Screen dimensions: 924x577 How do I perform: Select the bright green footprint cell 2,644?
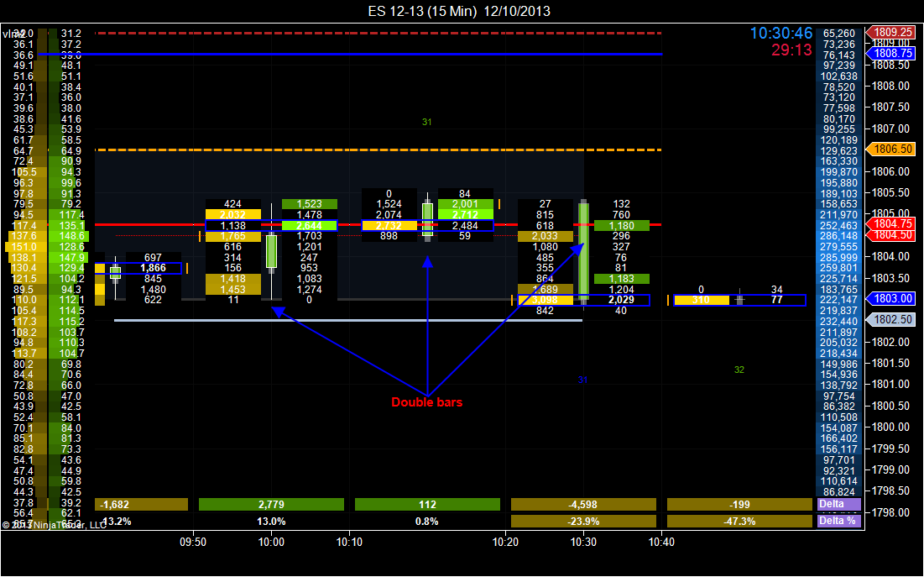coord(310,225)
